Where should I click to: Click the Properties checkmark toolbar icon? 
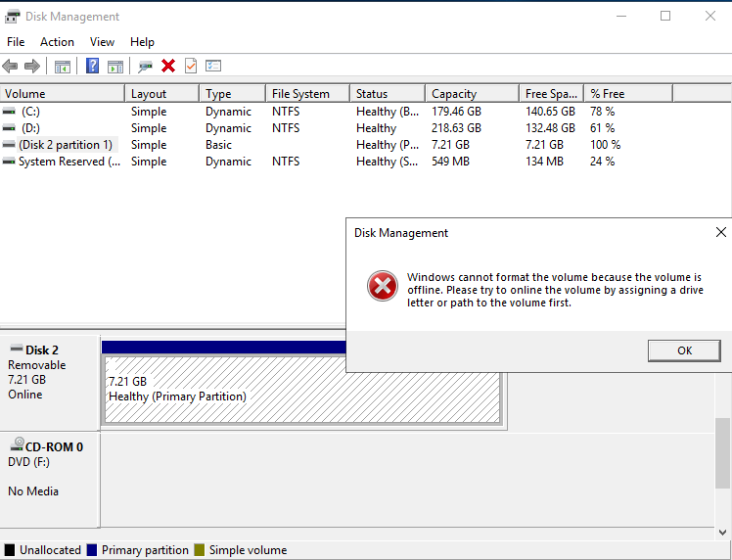(x=191, y=66)
